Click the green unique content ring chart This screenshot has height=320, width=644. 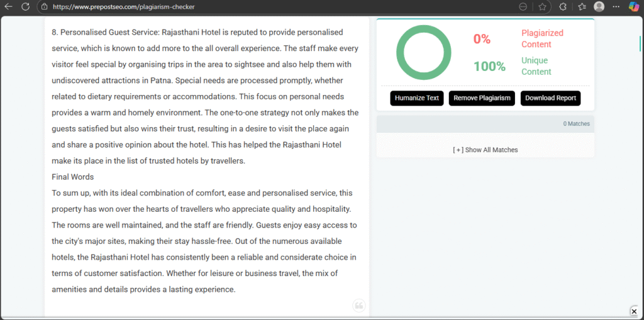click(x=424, y=52)
